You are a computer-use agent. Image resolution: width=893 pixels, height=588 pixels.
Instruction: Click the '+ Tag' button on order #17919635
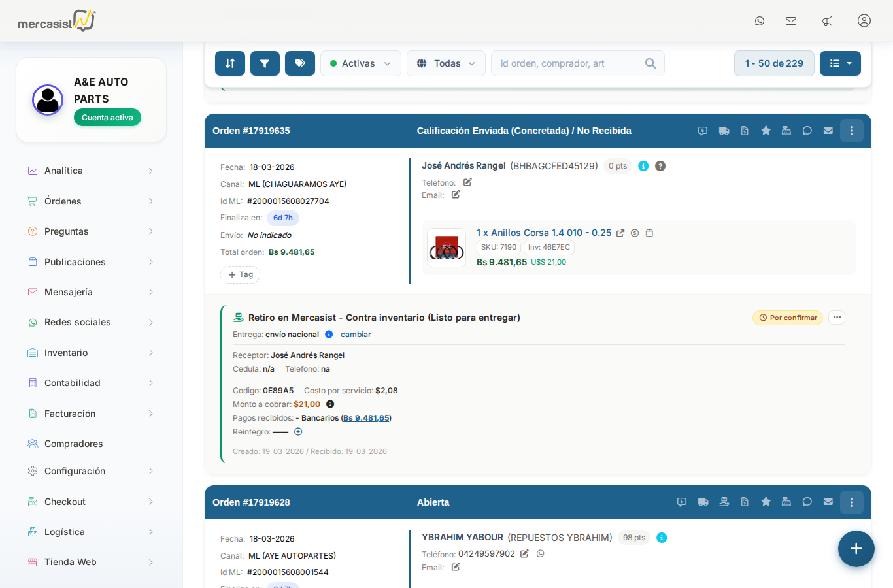(240, 275)
